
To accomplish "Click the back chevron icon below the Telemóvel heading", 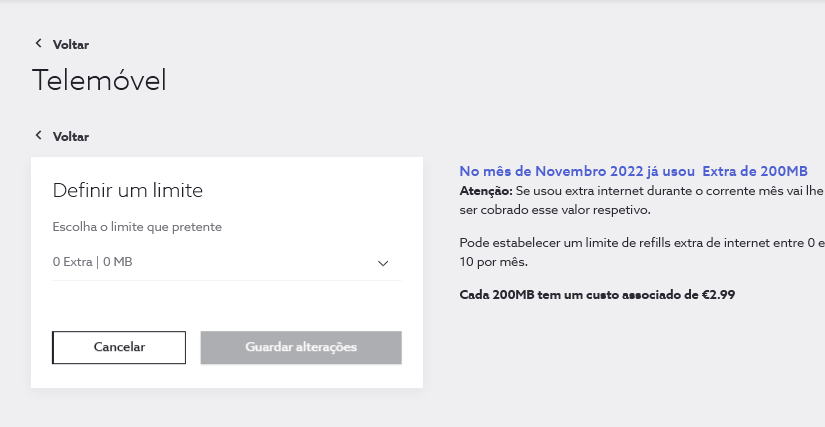I will 38,136.
